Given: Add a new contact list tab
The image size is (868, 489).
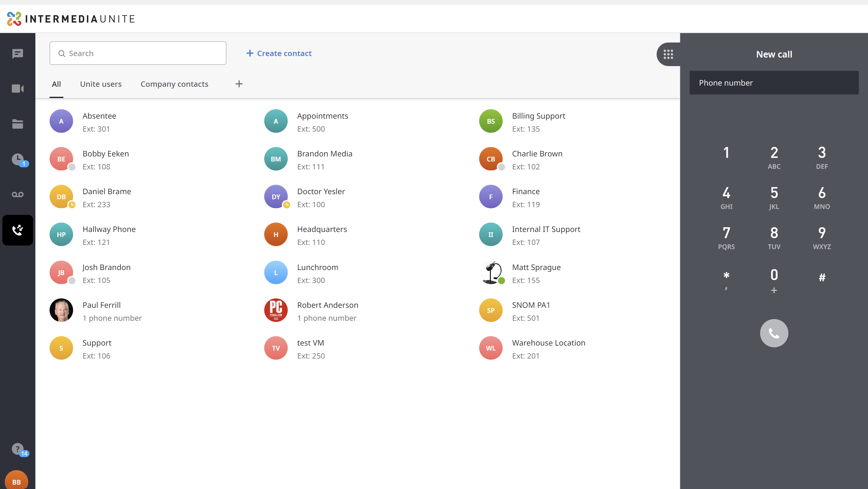Looking at the screenshot, I should (x=239, y=84).
